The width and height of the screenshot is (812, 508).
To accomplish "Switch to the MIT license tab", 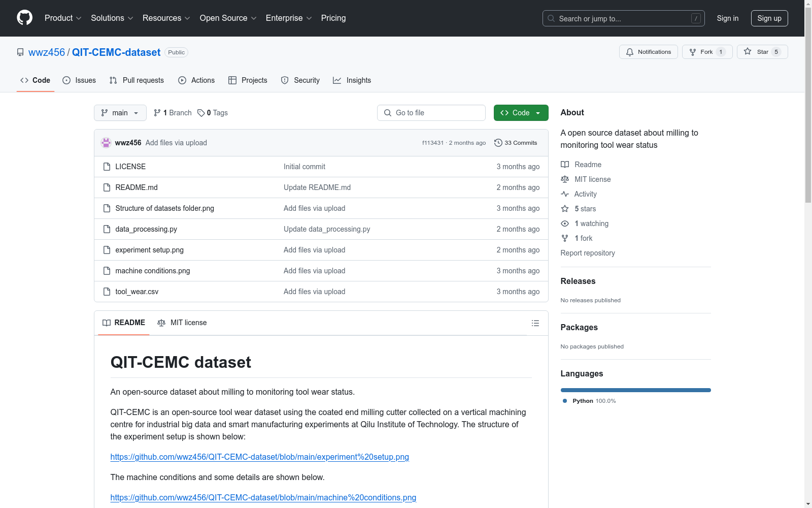I will pos(182,323).
